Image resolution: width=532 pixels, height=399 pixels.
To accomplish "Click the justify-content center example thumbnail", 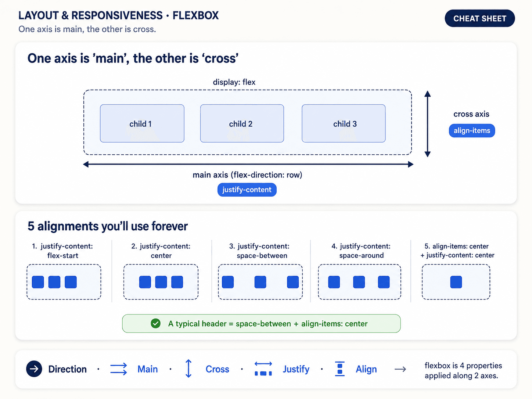I will tap(161, 282).
